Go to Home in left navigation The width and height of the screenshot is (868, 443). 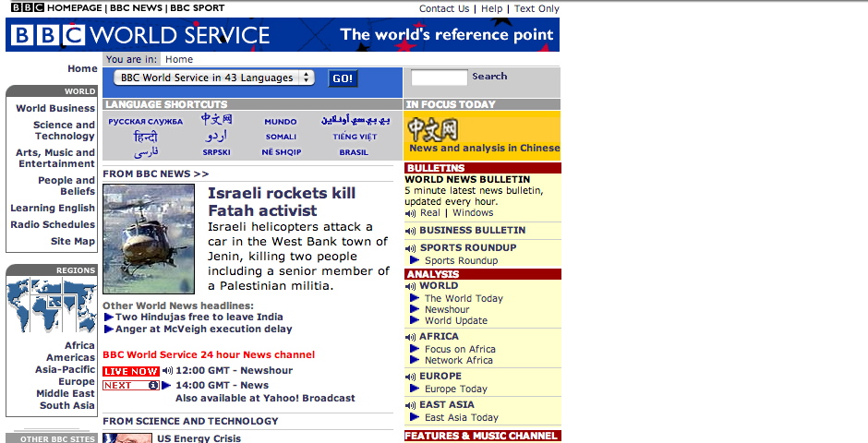(82, 68)
